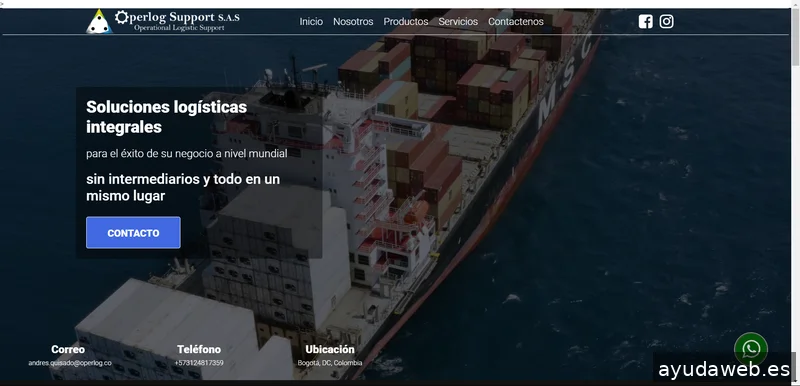Open the Facebook page icon
Image resolution: width=800 pixels, height=386 pixels.
click(645, 21)
